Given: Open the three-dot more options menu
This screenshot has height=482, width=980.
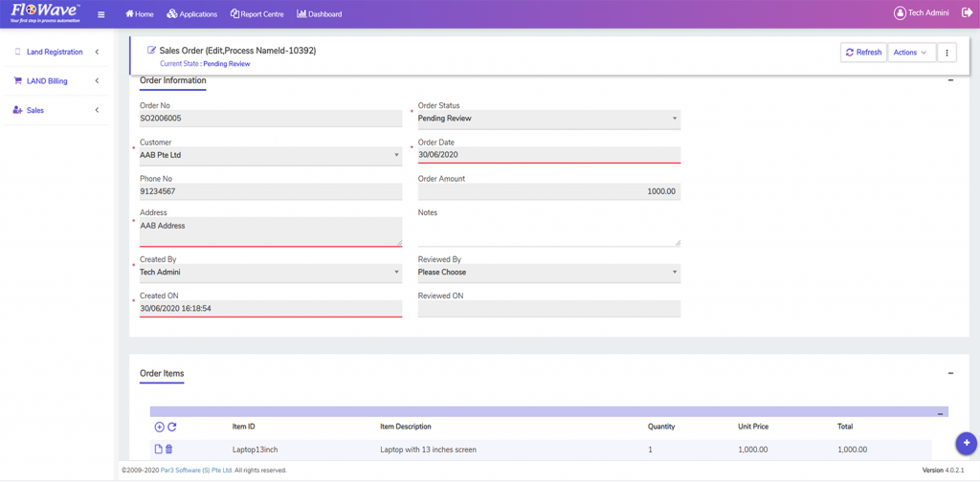Looking at the screenshot, I should tap(947, 53).
